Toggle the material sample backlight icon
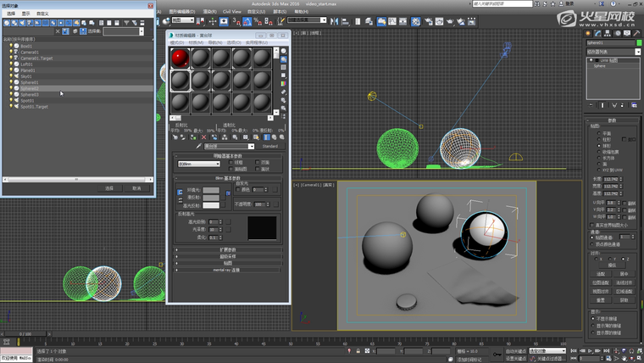Viewport: 644px width, 363px height. 284,60
